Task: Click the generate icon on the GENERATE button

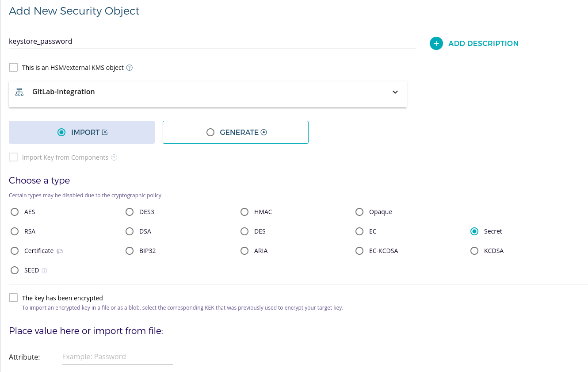Action: (x=264, y=132)
